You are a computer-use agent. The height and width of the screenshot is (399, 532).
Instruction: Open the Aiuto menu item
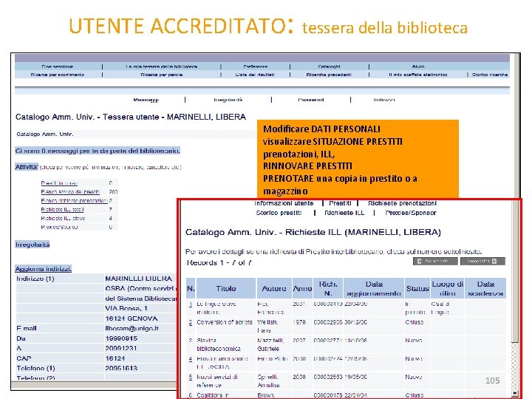point(418,66)
